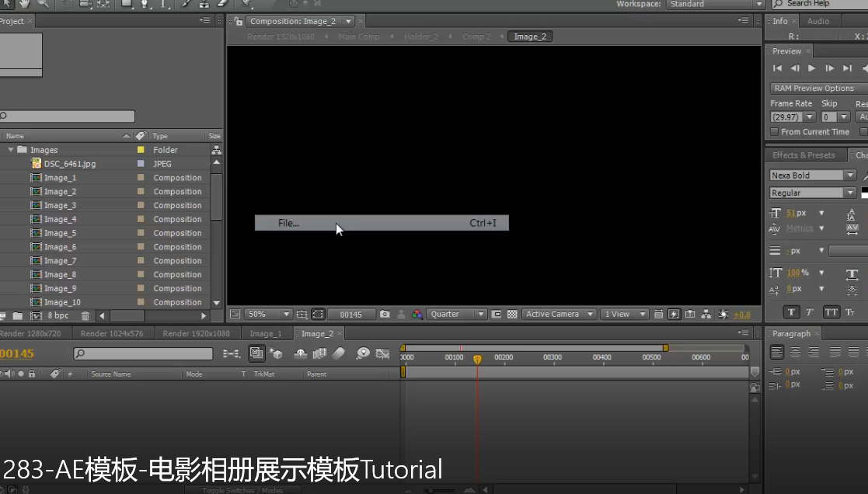The height and width of the screenshot is (494, 868).
Task: Switch to Render 1024x576 timeline tab
Action: coord(112,333)
